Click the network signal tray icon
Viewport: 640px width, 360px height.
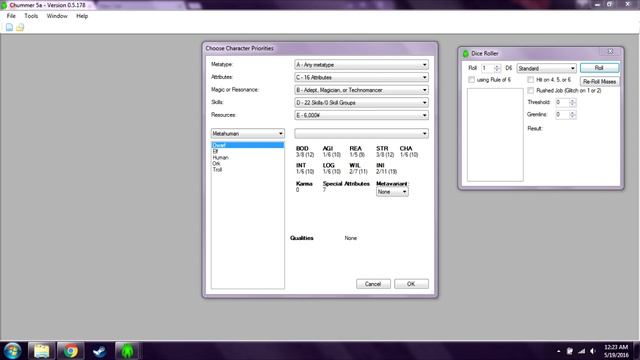pyautogui.click(x=582, y=351)
